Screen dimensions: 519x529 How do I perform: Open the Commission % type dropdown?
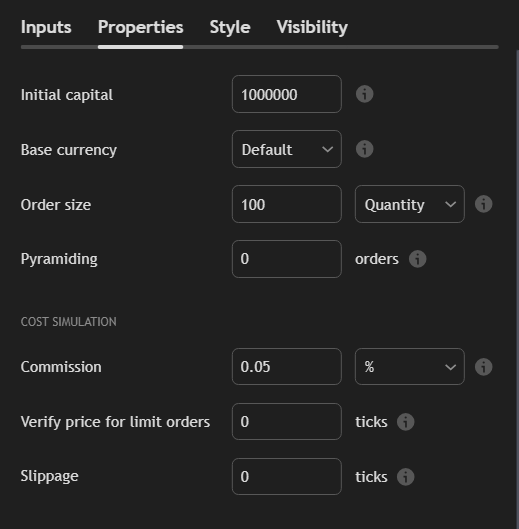(410, 367)
